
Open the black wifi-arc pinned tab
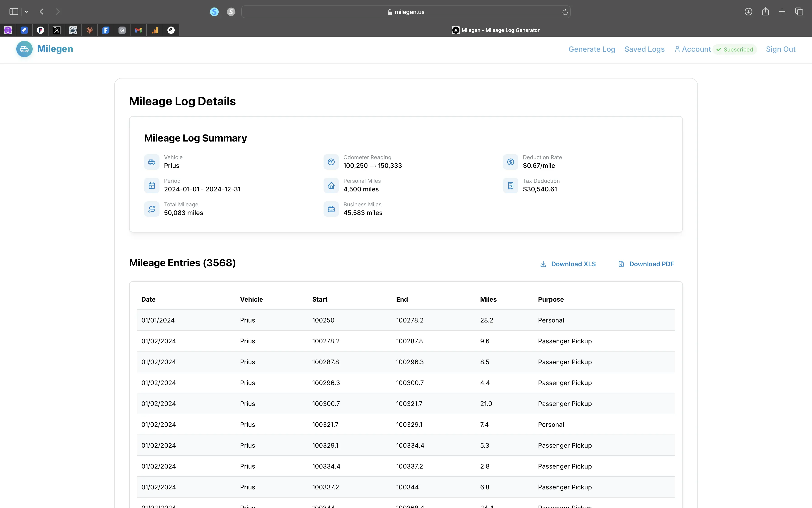pyautogui.click(x=171, y=30)
